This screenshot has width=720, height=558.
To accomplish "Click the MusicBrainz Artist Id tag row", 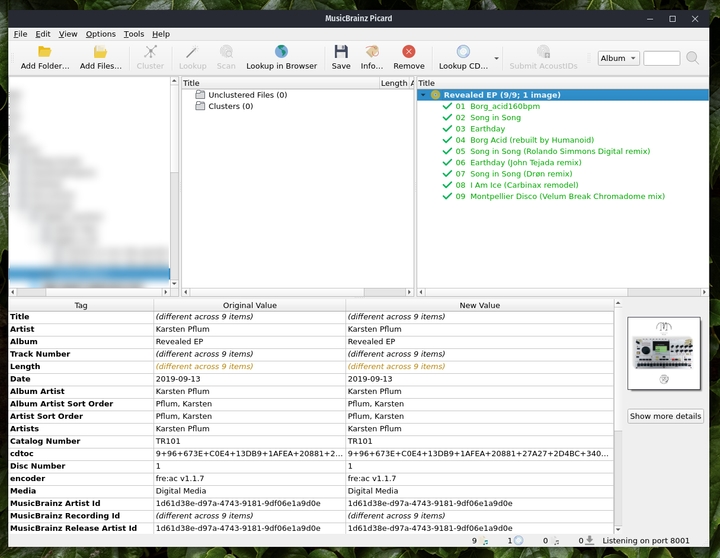I will 311,503.
